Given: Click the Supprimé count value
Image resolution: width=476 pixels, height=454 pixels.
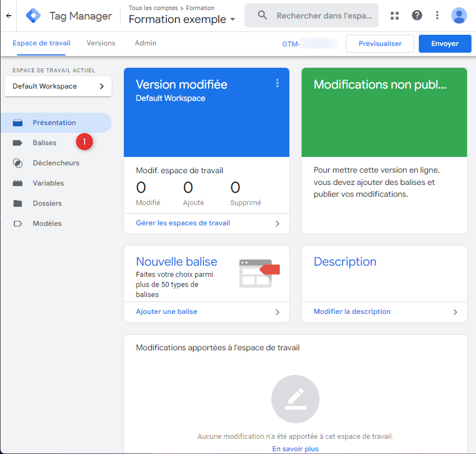Looking at the screenshot, I should 235,187.
